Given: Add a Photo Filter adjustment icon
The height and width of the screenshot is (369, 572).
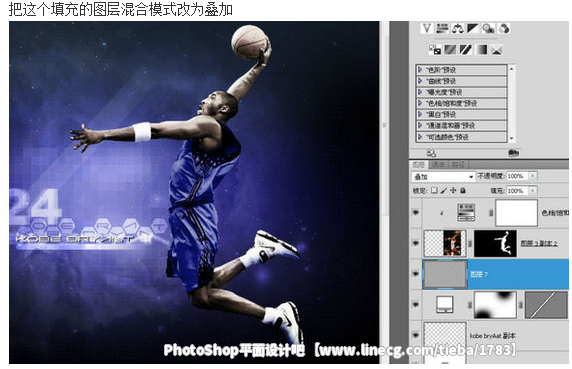Looking at the screenshot, I should click(488, 28).
